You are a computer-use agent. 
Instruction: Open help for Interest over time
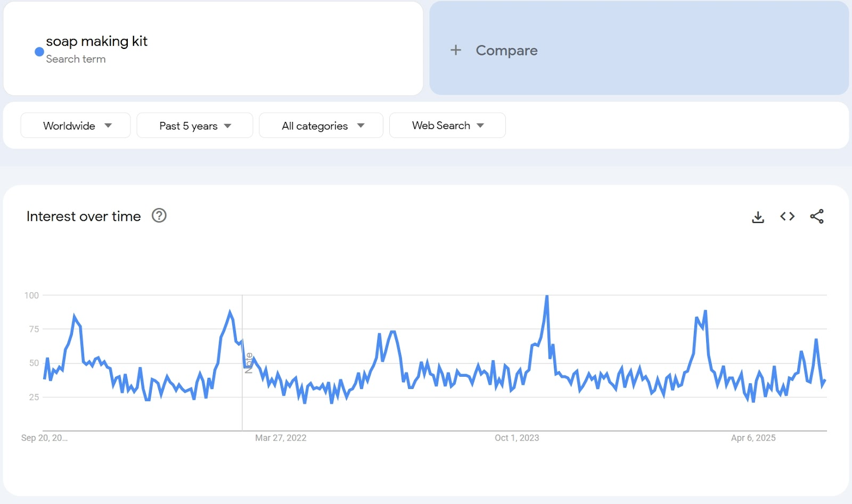coord(159,216)
